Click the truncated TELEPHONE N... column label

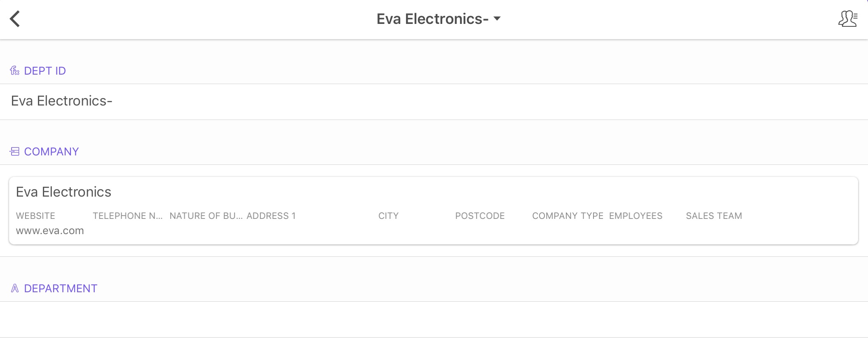click(x=127, y=216)
